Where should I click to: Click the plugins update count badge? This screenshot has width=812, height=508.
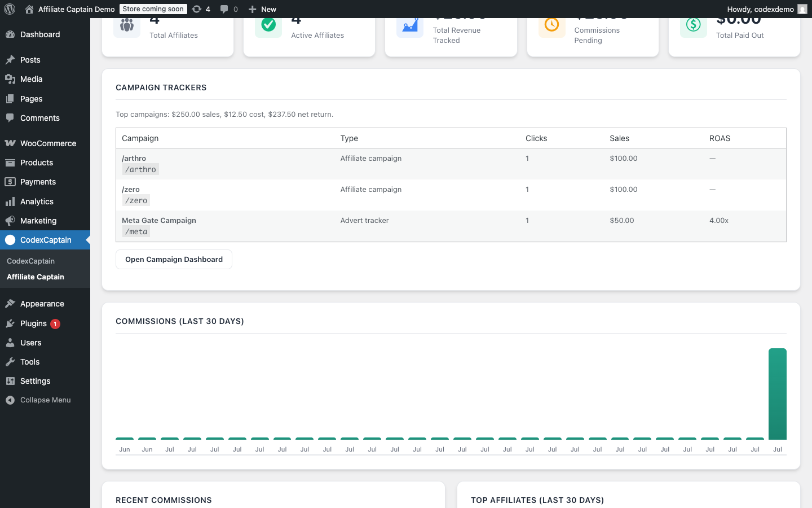pos(55,324)
